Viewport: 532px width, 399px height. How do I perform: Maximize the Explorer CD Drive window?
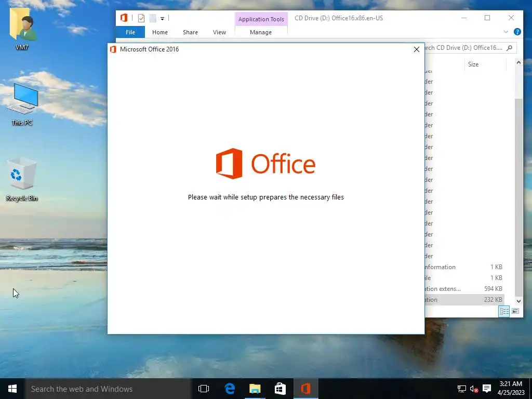point(487,18)
